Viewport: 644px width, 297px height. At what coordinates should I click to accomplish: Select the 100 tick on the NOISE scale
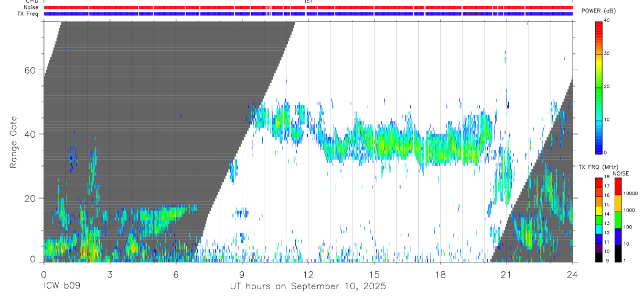(x=629, y=227)
